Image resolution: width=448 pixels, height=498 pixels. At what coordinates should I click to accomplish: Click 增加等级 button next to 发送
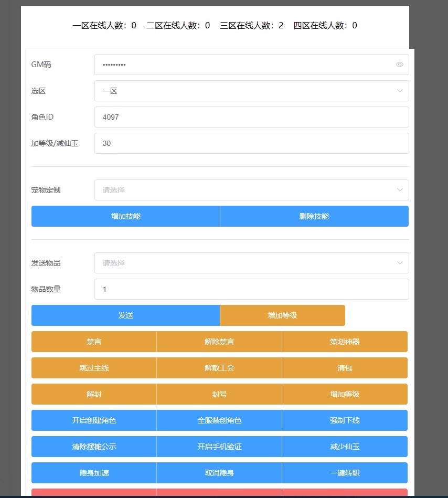click(283, 315)
